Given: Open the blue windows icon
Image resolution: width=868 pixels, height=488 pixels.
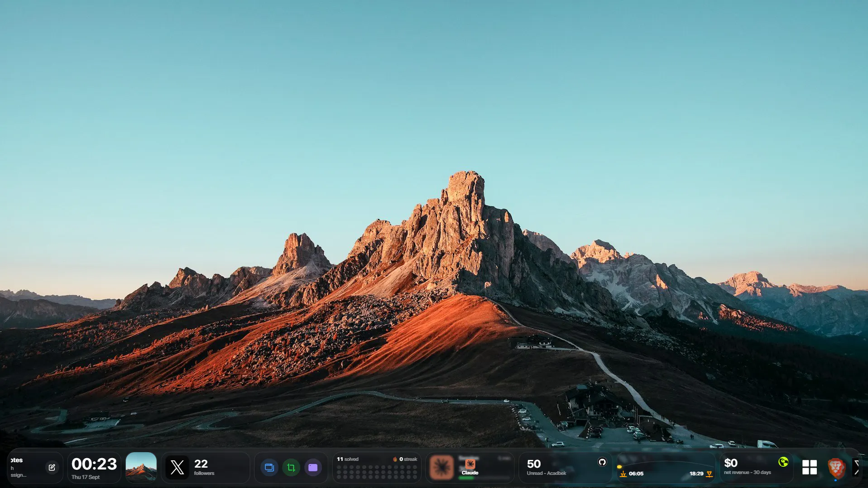Looking at the screenshot, I should click(269, 468).
